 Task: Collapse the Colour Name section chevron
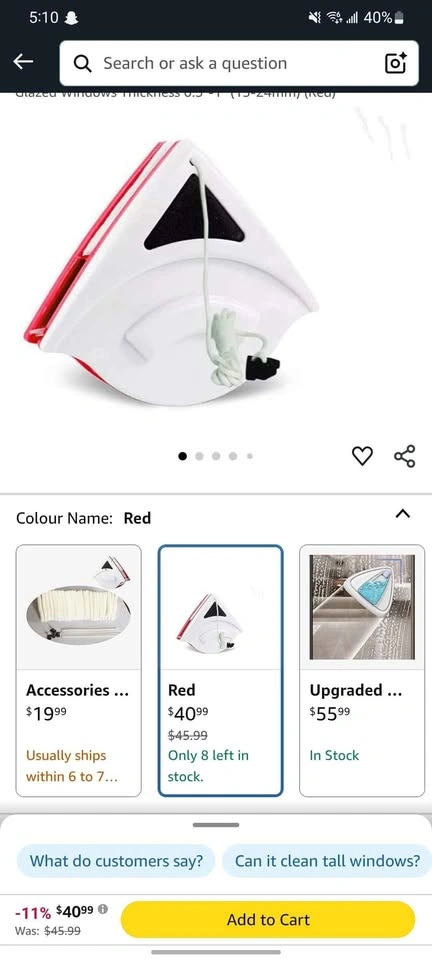403,513
